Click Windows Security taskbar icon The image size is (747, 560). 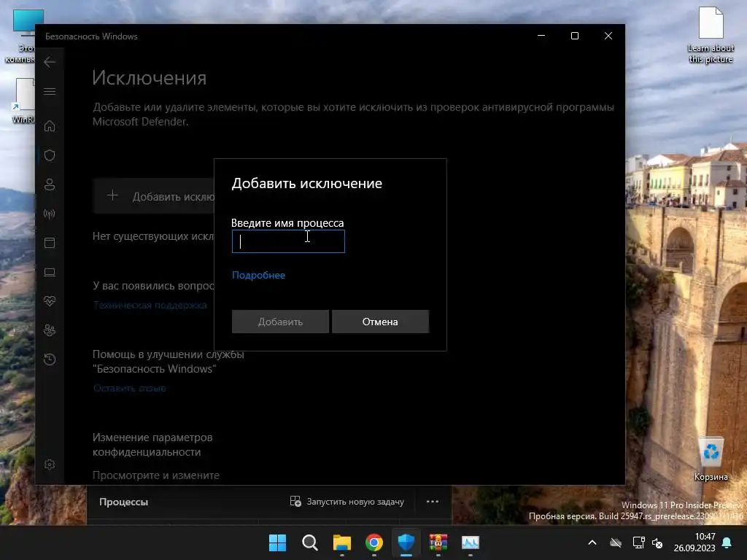tap(406, 542)
